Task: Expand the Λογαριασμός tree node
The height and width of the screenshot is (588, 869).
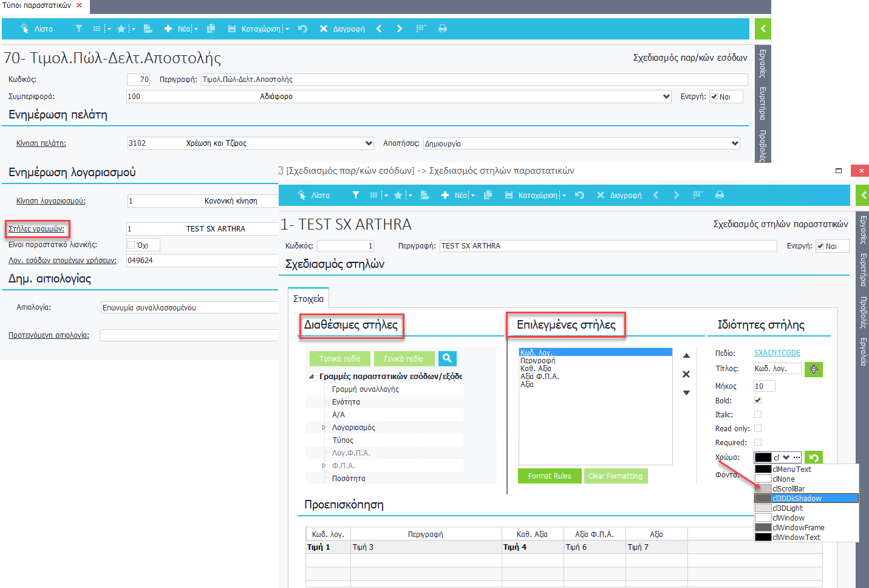Action: click(324, 428)
